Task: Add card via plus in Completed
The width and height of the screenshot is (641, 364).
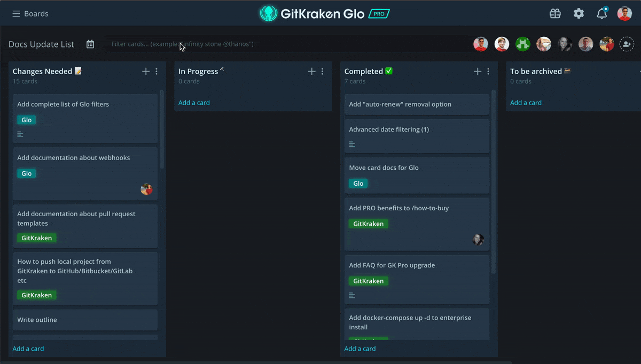Action: [x=478, y=72]
